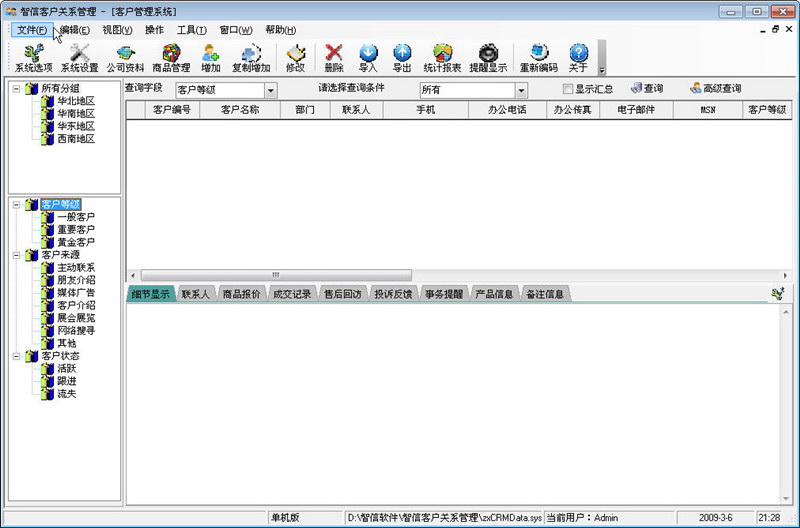Click the 华北地区 group icon

coord(47,101)
